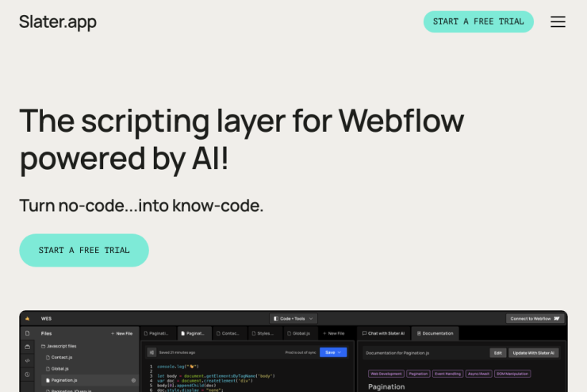Click the Connect to Webflow button
The image size is (587, 392).
[x=535, y=319]
